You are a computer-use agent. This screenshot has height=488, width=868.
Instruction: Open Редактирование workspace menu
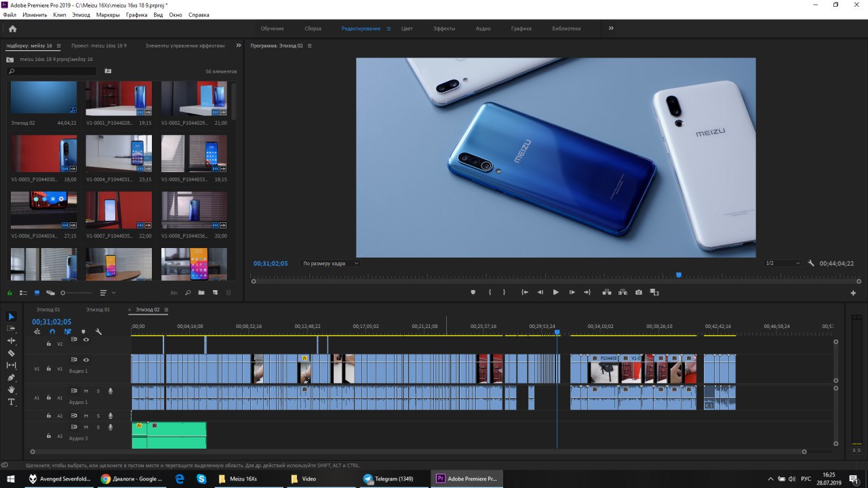pyautogui.click(x=389, y=28)
